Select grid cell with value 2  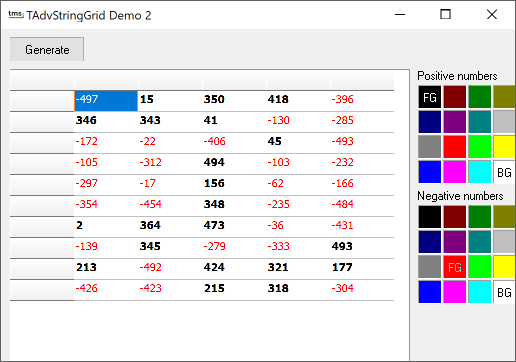pos(106,227)
